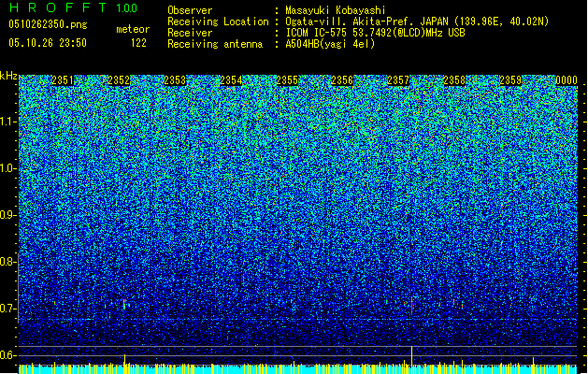588x374 pixels.
Task: Click the 2359 time marker
Action: [510, 80]
